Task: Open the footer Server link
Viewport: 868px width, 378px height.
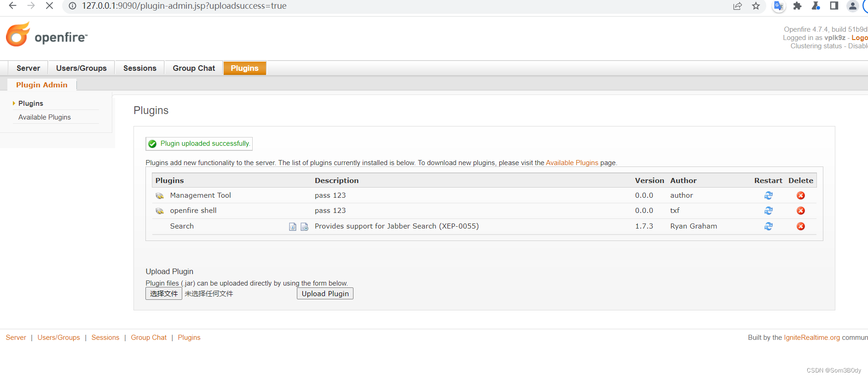Action: click(x=16, y=338)
